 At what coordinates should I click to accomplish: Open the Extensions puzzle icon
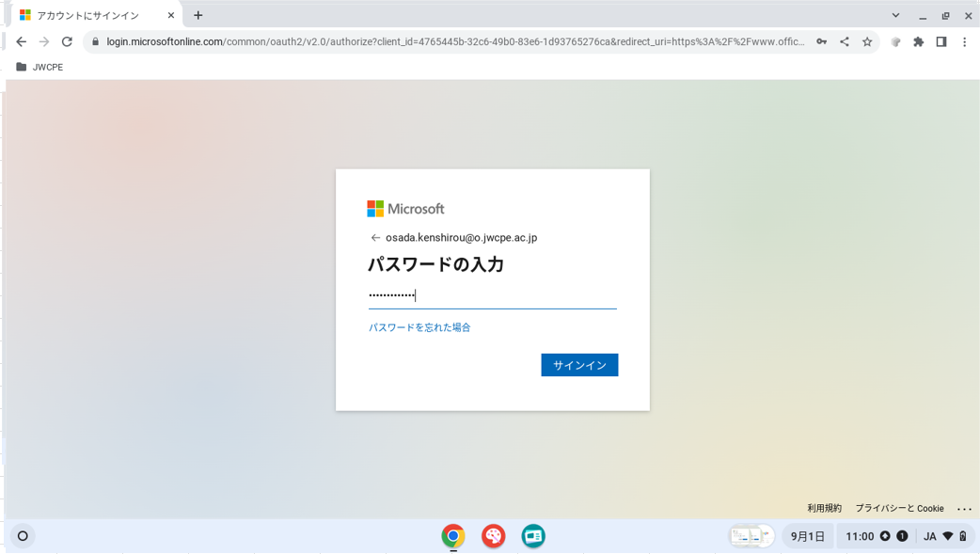click(x=918, y=42)
